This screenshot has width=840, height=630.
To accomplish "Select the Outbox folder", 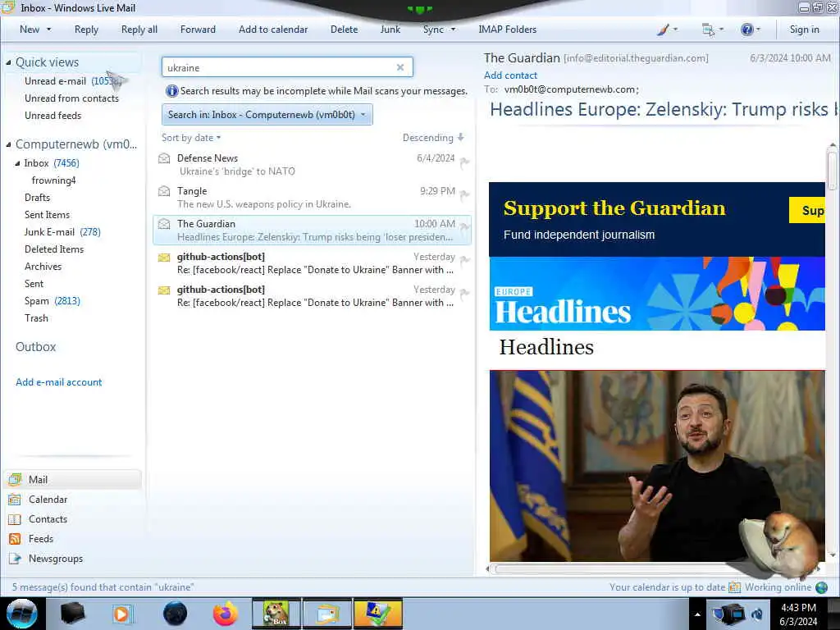I will coord(35,347).
